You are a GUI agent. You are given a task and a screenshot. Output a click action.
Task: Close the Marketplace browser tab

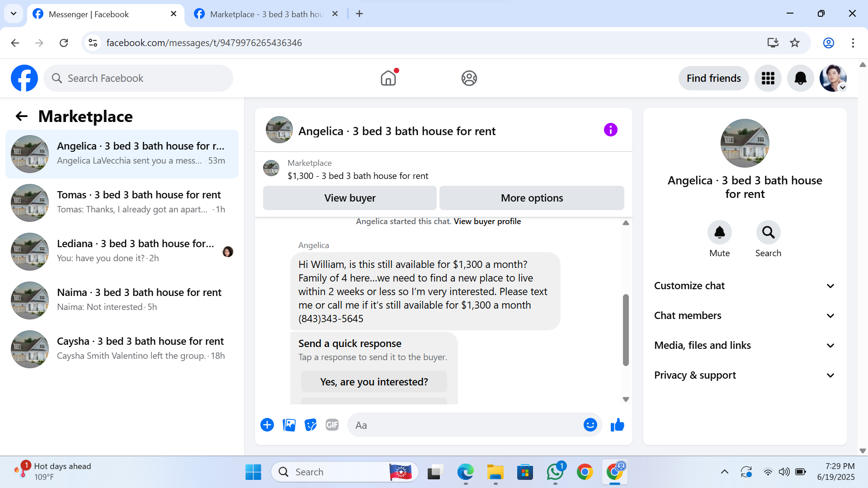coord(335,14)
